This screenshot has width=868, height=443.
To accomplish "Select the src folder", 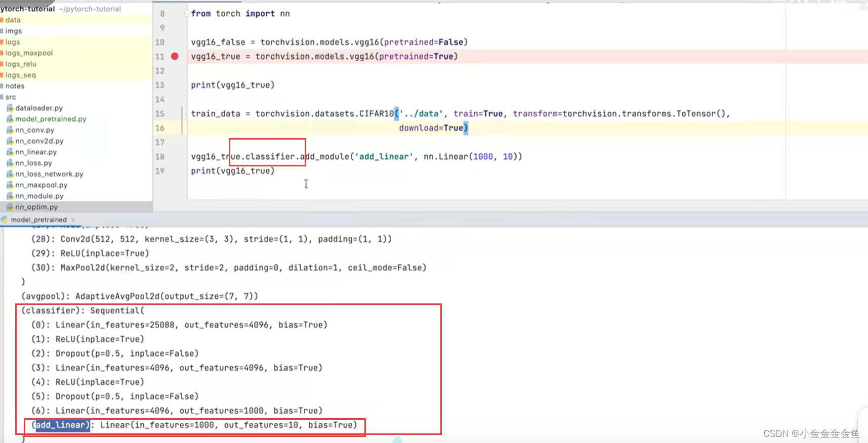I will click(x=11, y=97).
